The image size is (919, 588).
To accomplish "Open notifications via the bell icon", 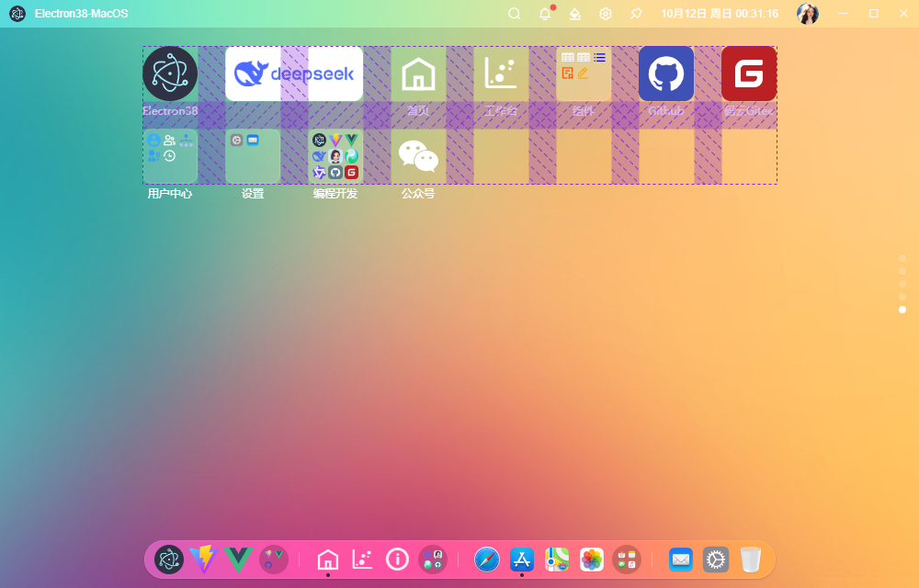I will coord(545,14).
